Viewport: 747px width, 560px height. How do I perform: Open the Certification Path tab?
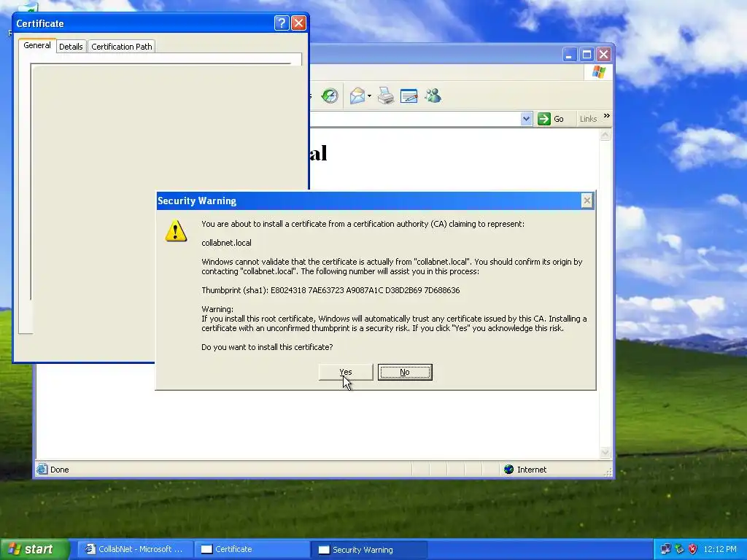(122, 46)
